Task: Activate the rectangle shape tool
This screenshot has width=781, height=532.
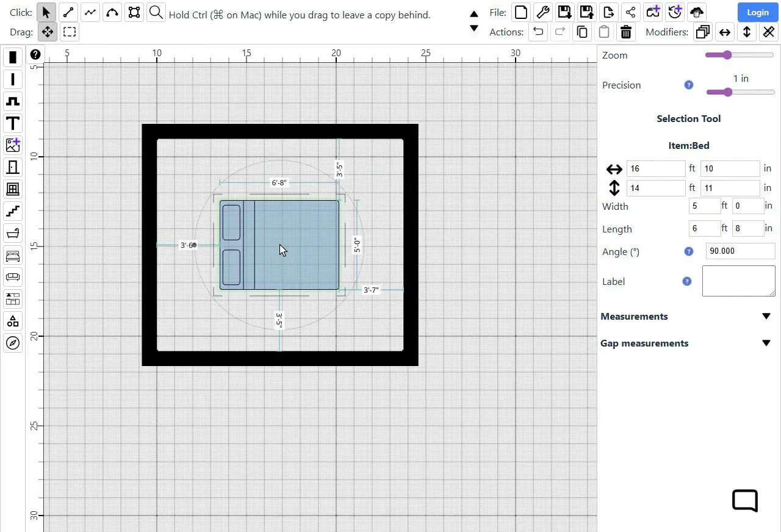Action: pos(134,12)
